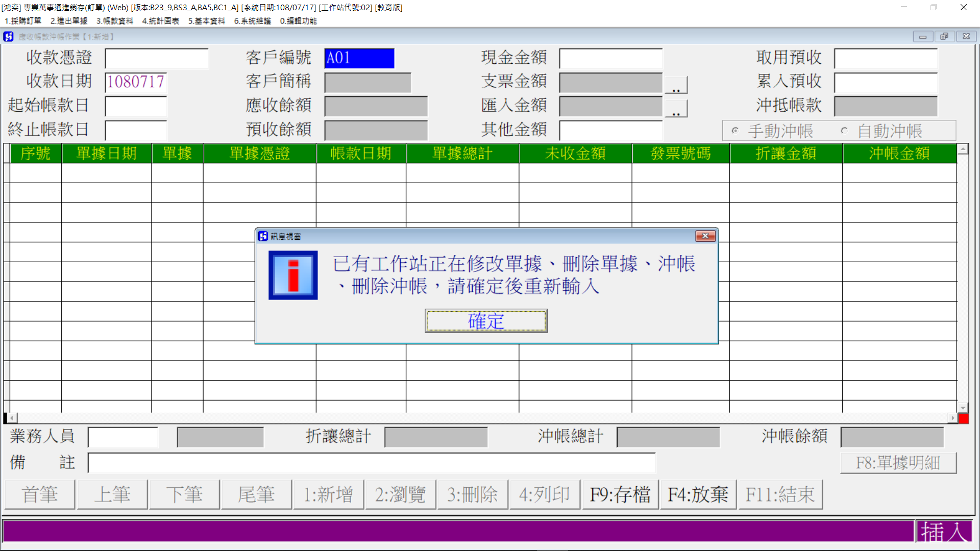Open the 1.採購訂單 menu

(23, 21)
